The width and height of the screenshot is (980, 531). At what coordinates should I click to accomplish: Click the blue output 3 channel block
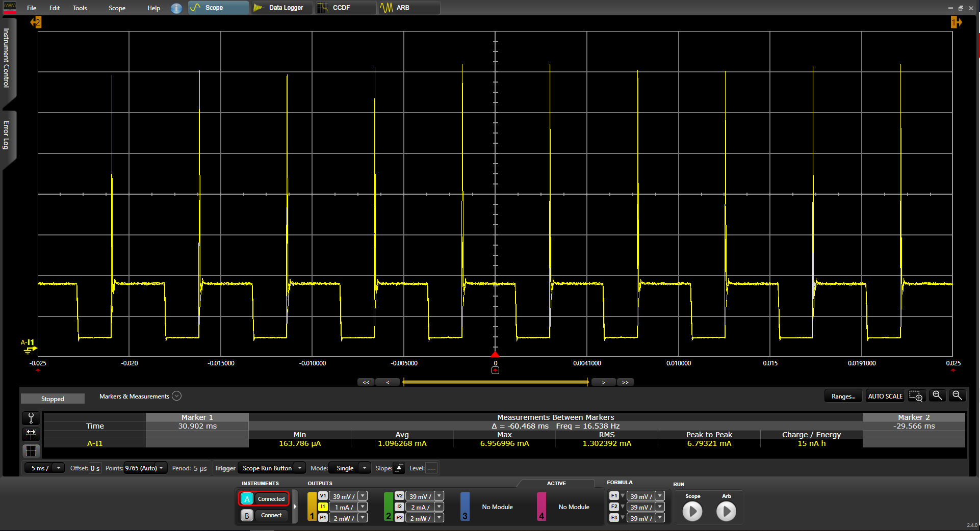[465, 507]
